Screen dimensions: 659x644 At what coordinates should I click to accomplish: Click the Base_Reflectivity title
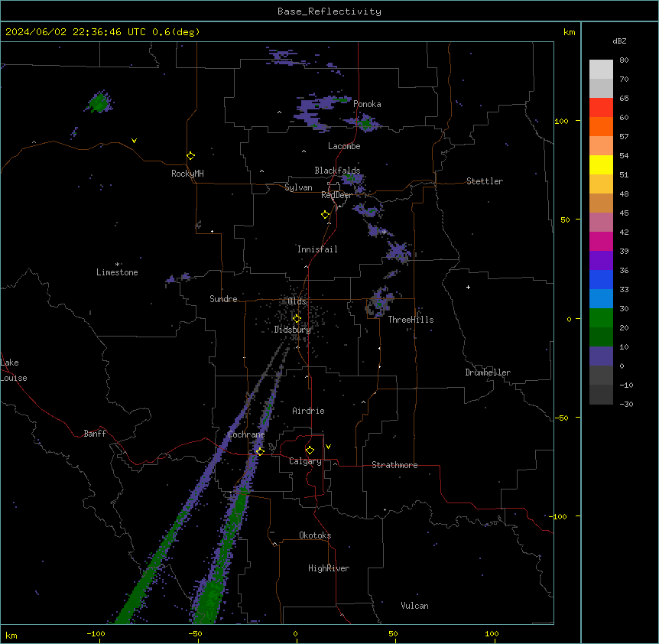329,11
